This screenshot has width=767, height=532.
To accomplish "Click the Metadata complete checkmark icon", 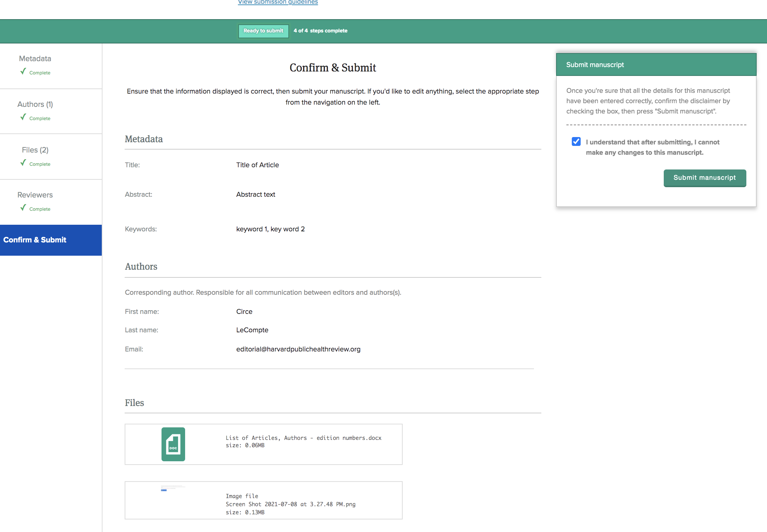I will 23,71.
